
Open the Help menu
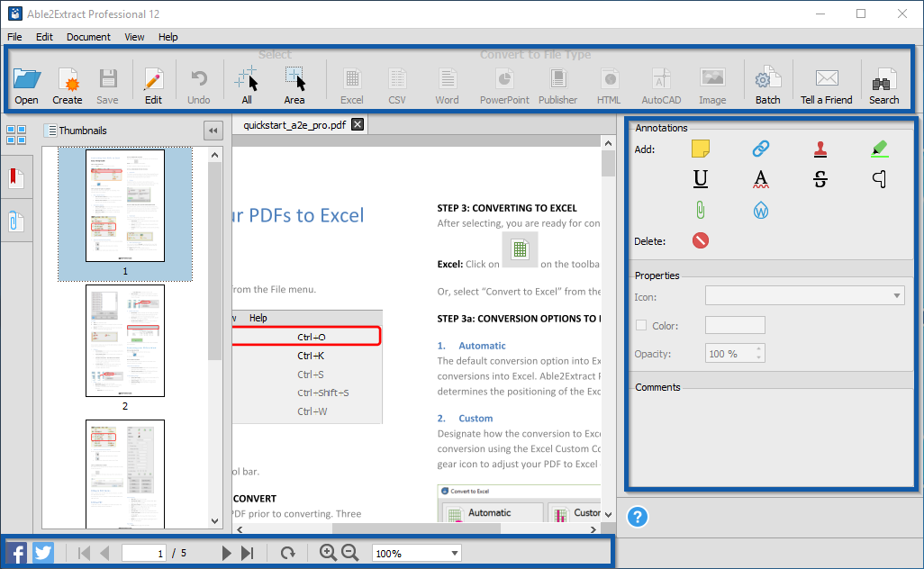[x=168, y=37]
